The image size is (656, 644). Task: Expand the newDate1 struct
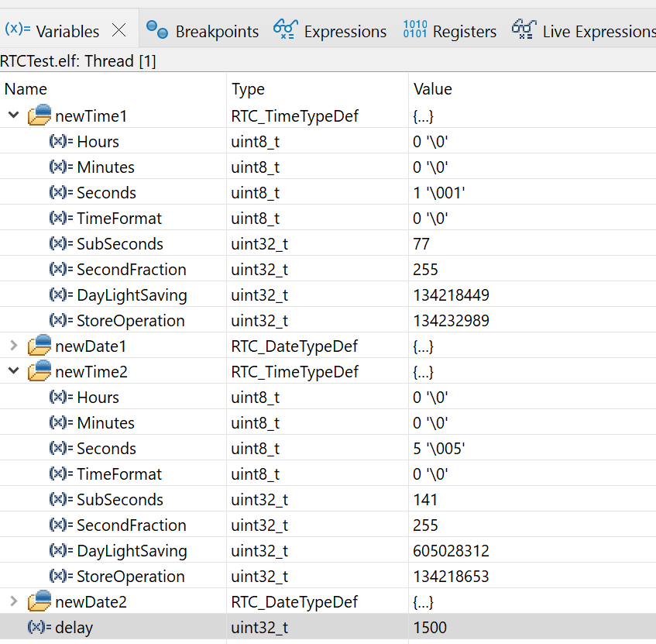(13, 346)
